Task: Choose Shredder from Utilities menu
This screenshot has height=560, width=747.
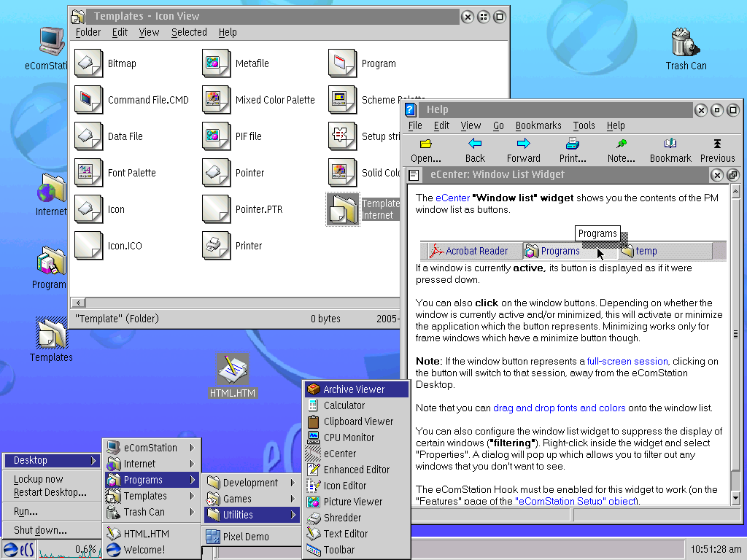Action: pyautogui.click(x=356, y=518)
